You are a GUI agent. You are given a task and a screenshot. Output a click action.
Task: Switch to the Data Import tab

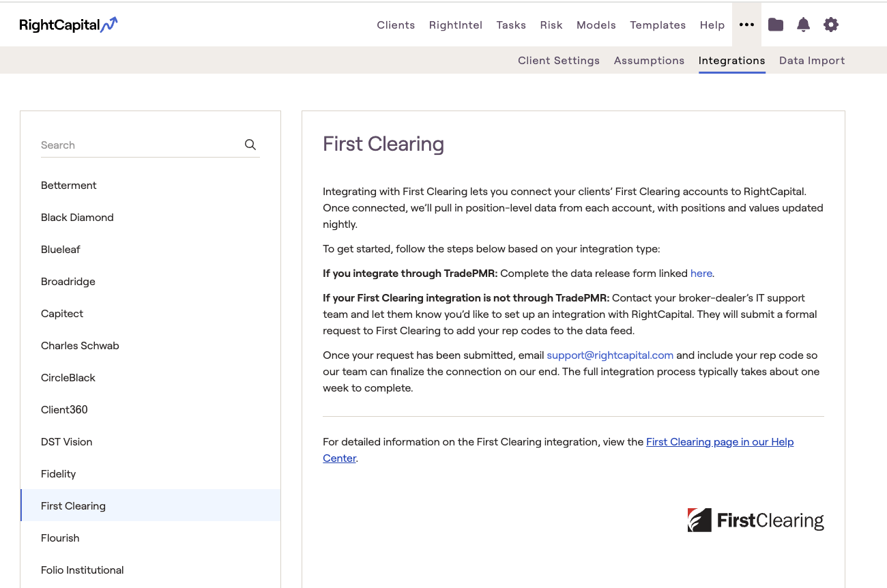point(812,61)
